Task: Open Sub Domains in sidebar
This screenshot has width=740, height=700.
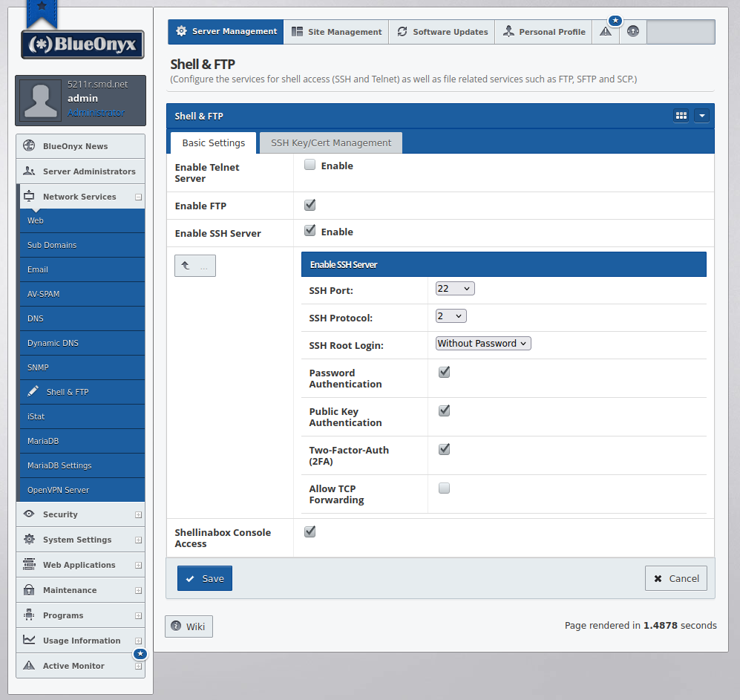Action: (82, 245)
